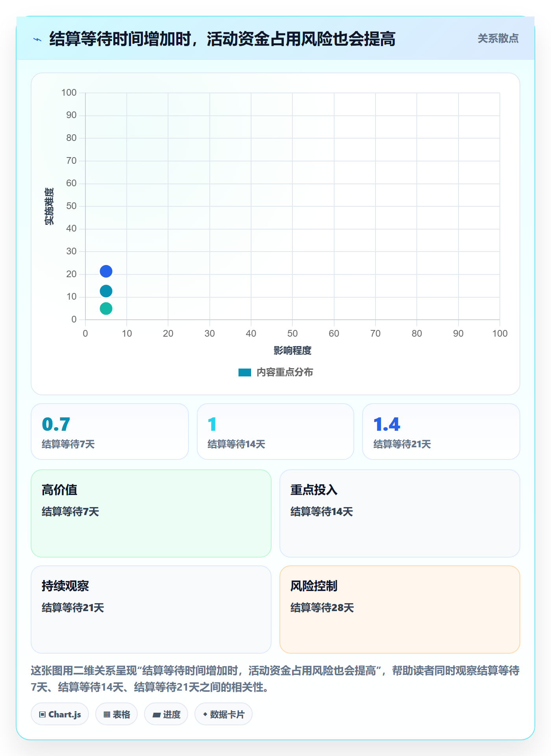The image size is (551, 756).
Task: Click x-axis tick label 50
Action: pos(292,334)
